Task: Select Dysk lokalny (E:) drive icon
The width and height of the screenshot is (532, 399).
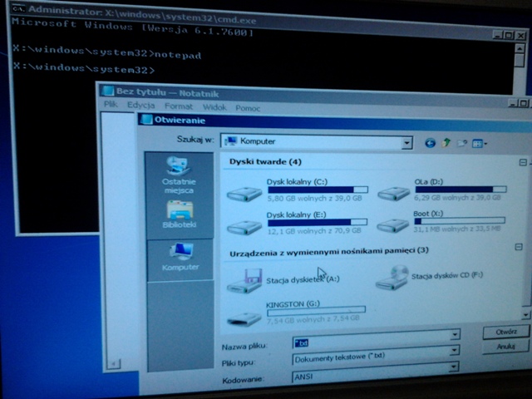Action: point(244,227)
